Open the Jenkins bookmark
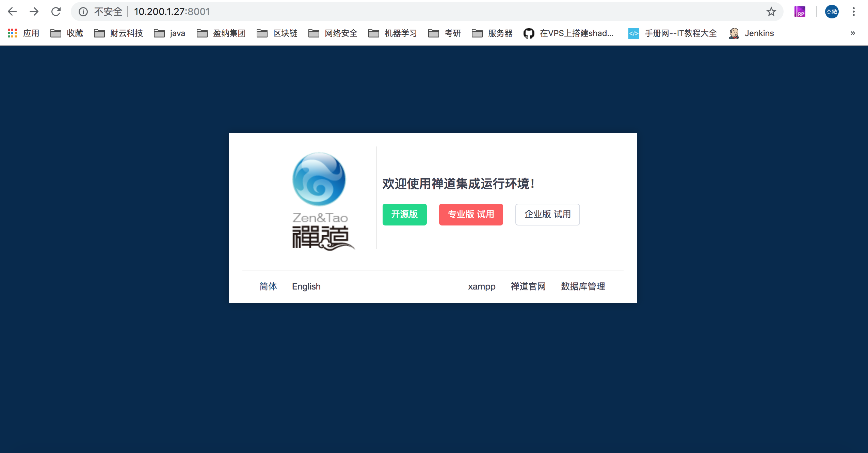This screenshot has width=868, height=453. (x=751, y=33)
